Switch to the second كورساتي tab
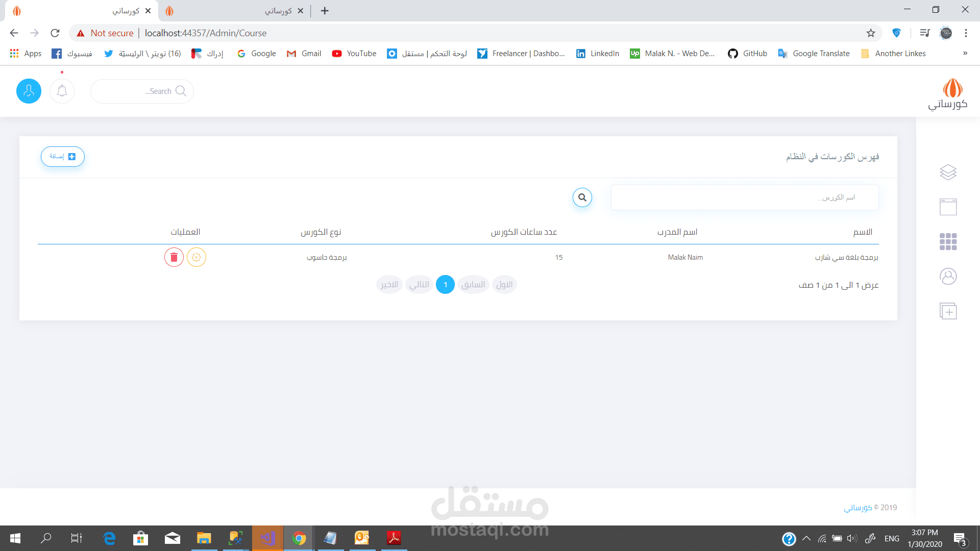The width and height of the screenshot is (980, 551). (x=235, y=11)
